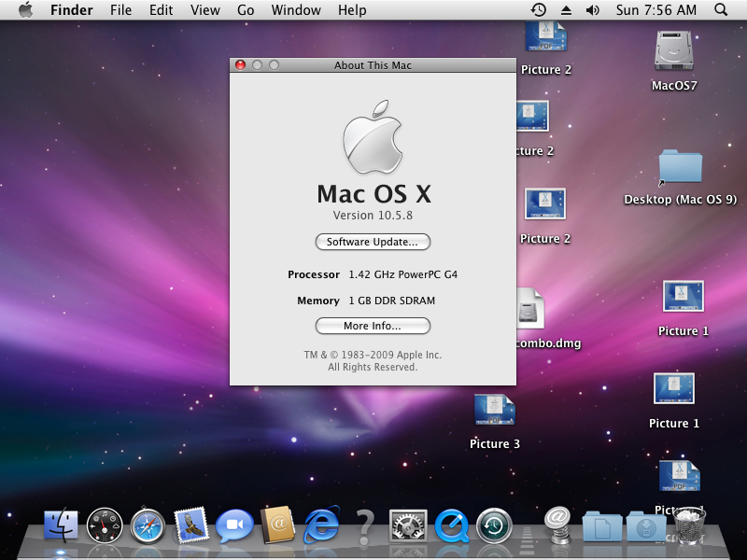Viewport: 747px width, 560px height.
Task: Open System Preferences gear in Dock
Action: click(408, 525)
